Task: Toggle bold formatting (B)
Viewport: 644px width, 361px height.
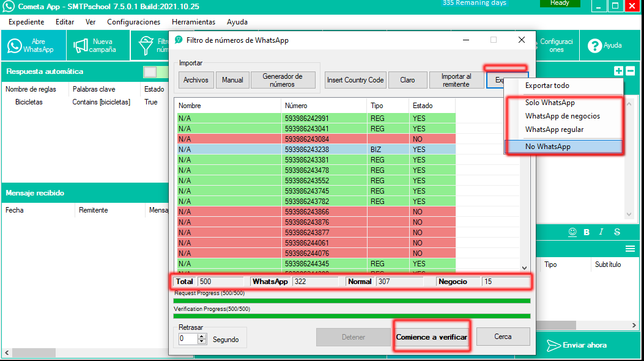Action: [587, 232]
